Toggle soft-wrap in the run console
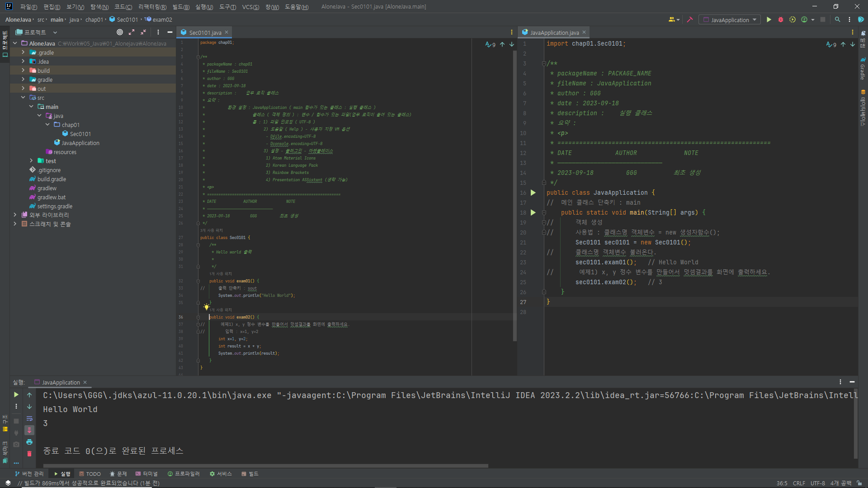The height and width of the screenshot is (488, 868). click(29, 418)
